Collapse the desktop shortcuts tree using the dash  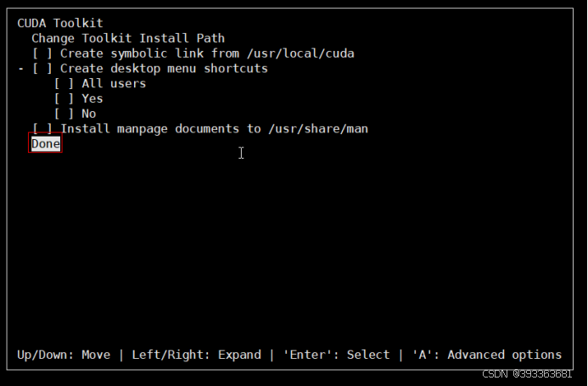pyautogui.click(x=21, y=69)
